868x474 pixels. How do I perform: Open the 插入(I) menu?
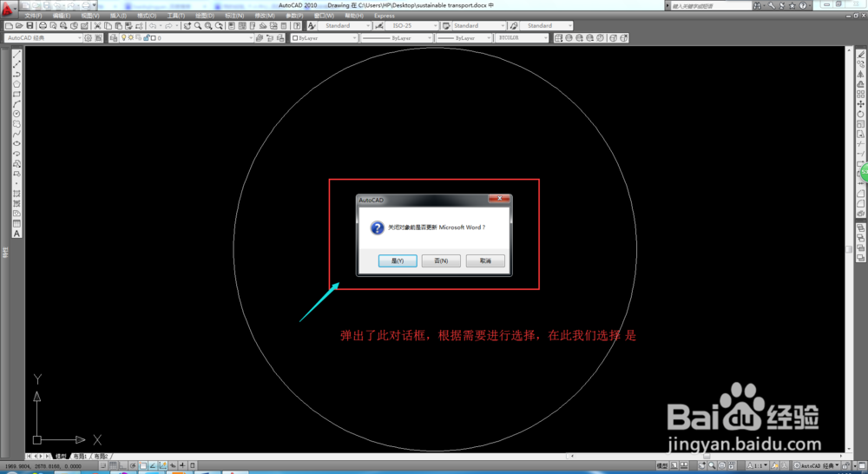pyautogui.click(x=118, y=16)
